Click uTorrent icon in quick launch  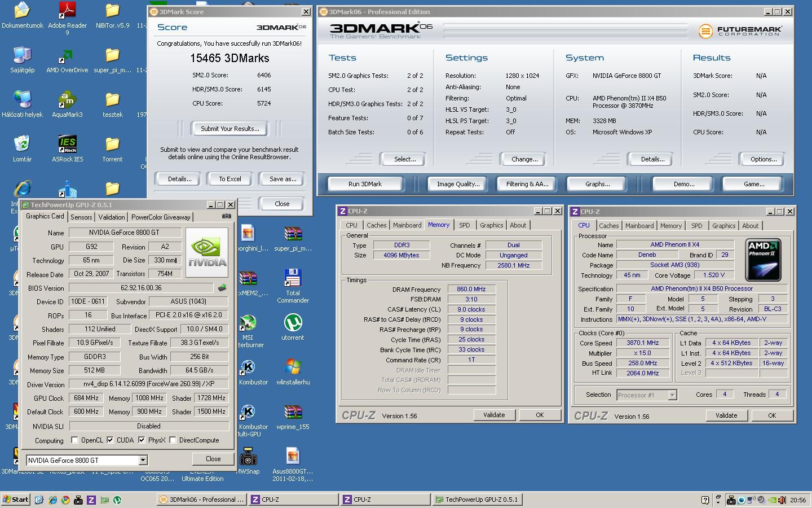point(117,500)
